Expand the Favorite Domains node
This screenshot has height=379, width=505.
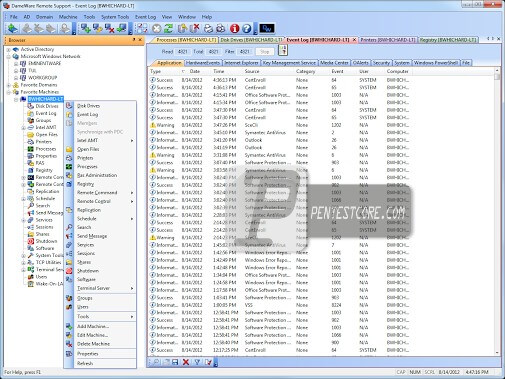(8, 85)
